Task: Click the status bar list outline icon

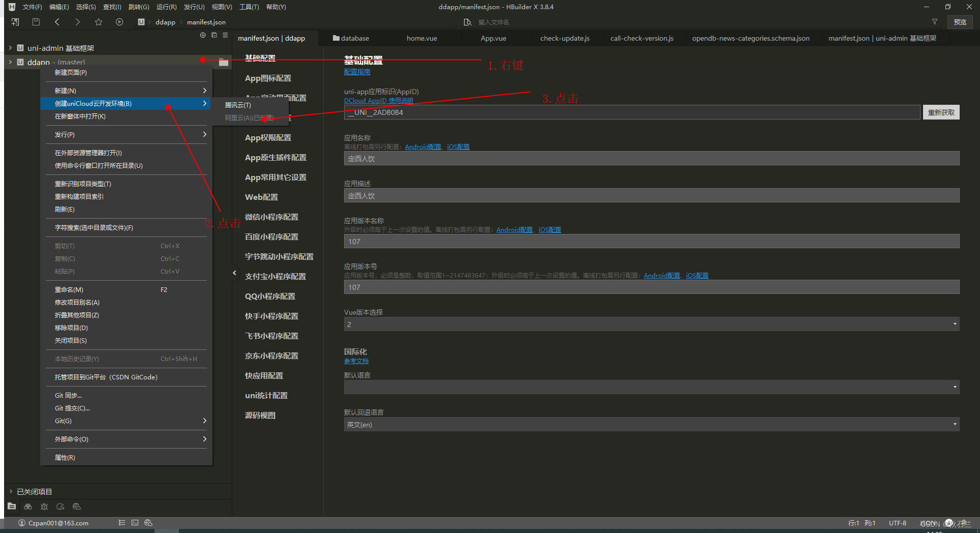Action: [x=121, y=522]
